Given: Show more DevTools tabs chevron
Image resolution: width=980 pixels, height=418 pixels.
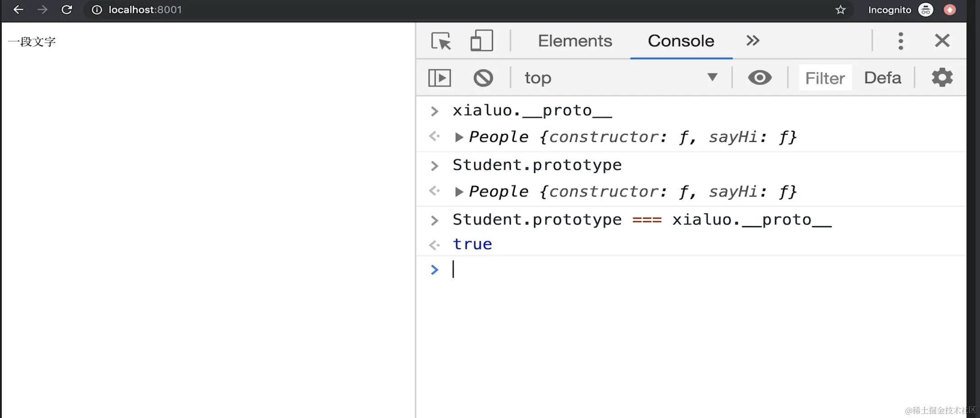Looking at the screenshot, I should pyautogui.click(x=752, y=41).
